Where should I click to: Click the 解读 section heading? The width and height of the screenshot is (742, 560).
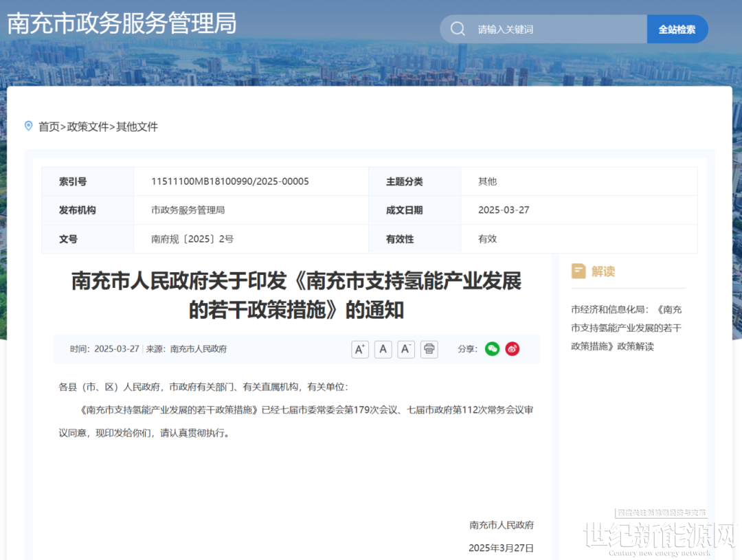(x=603, y=271)
